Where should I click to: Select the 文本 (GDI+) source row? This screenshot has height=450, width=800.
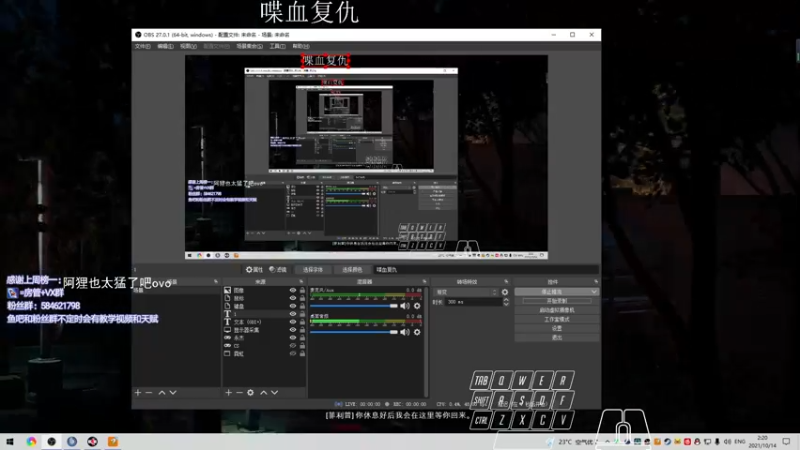click(x=265, y=322)
